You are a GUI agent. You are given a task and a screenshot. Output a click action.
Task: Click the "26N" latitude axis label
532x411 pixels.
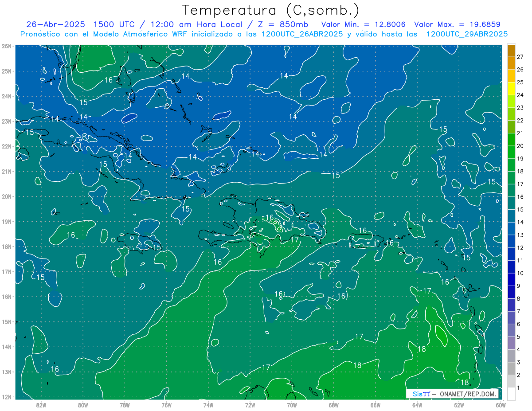[6, 46]
